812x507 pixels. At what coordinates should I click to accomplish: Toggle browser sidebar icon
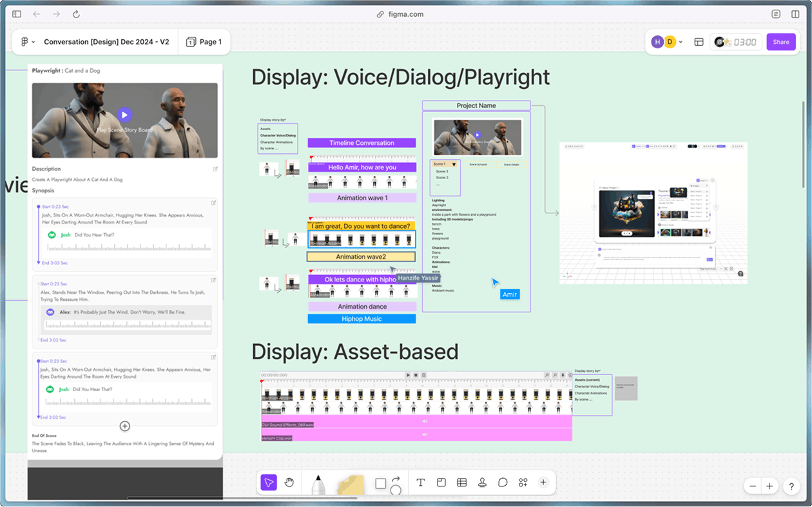17,14
